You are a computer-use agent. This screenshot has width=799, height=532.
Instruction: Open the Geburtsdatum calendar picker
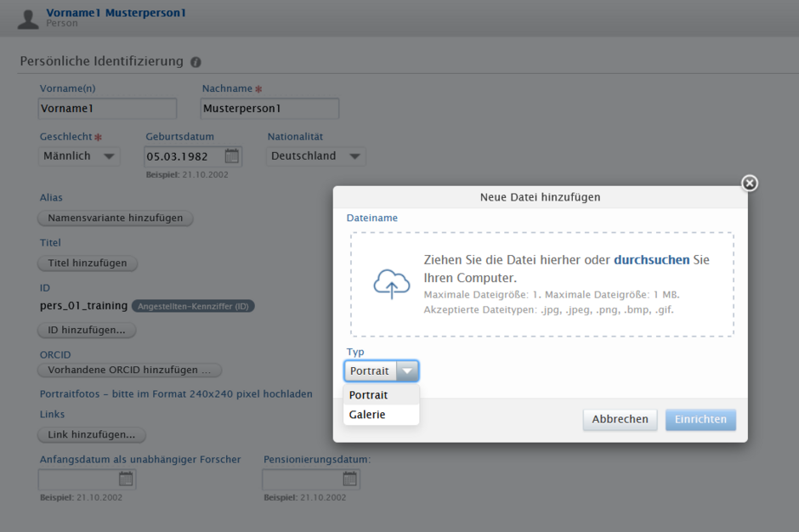(x=232, y=156)
